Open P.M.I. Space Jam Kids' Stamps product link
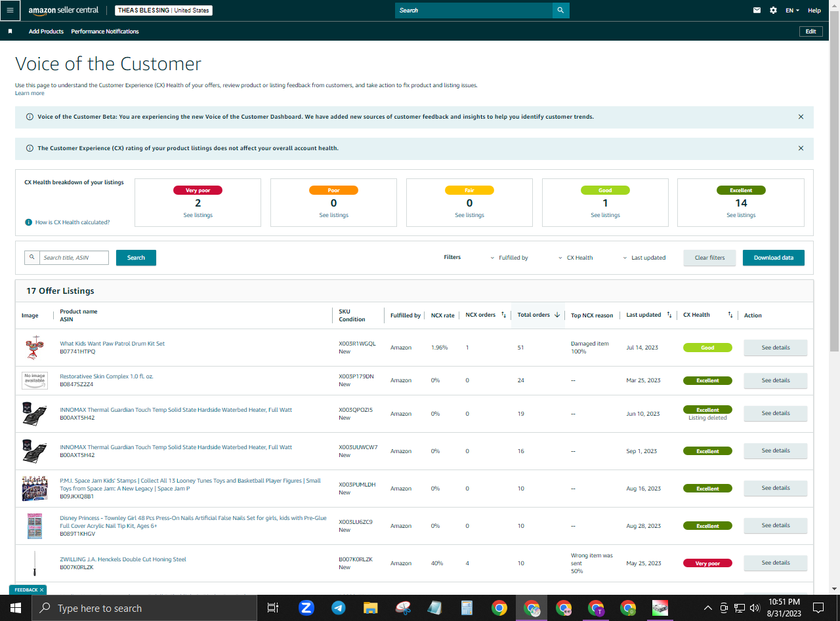 click(x=190, y=485)
